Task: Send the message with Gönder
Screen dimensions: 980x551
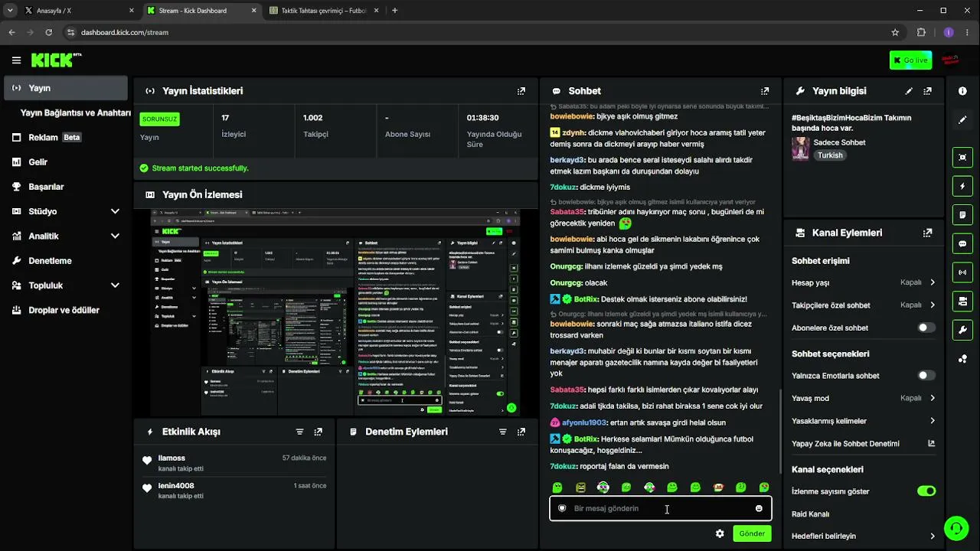Action: tap(752, 533)
